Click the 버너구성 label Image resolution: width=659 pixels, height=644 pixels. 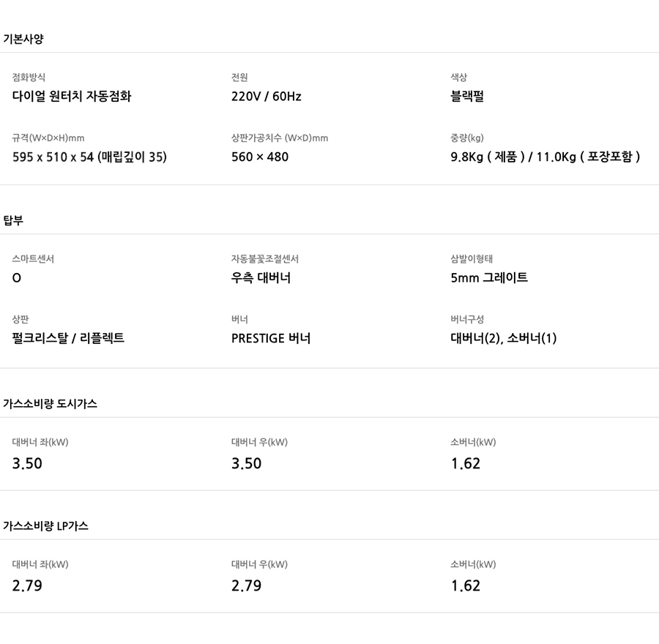point(467,320)
